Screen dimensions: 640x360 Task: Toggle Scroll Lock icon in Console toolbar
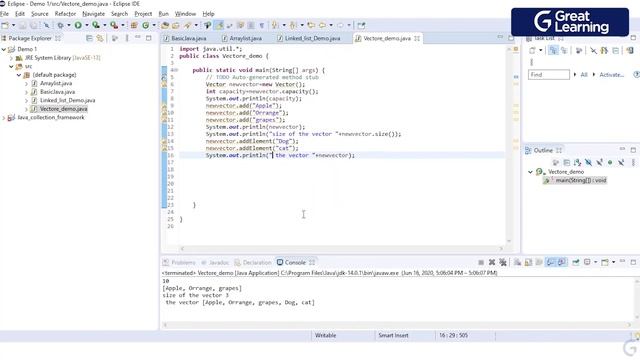click(528, 262)
